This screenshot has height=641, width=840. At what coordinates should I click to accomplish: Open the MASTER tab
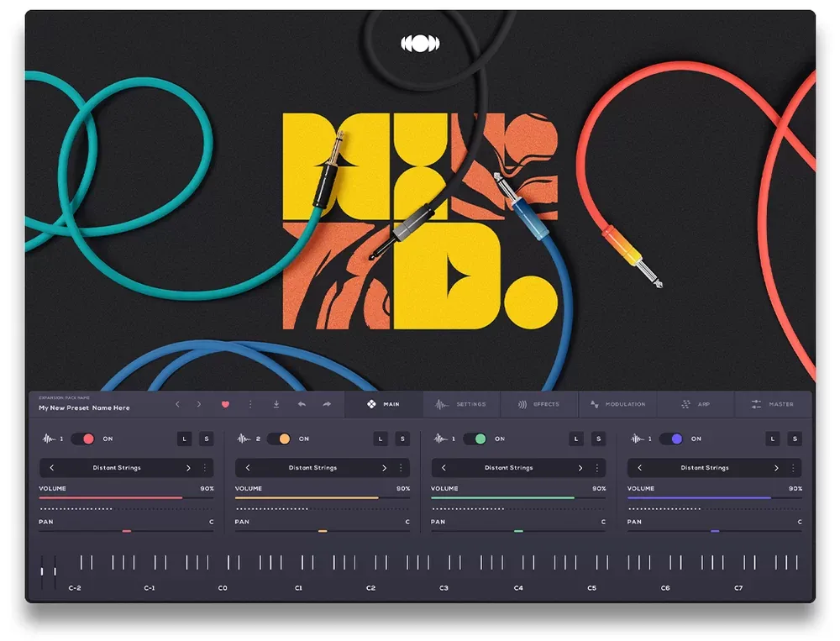(773, 404)
